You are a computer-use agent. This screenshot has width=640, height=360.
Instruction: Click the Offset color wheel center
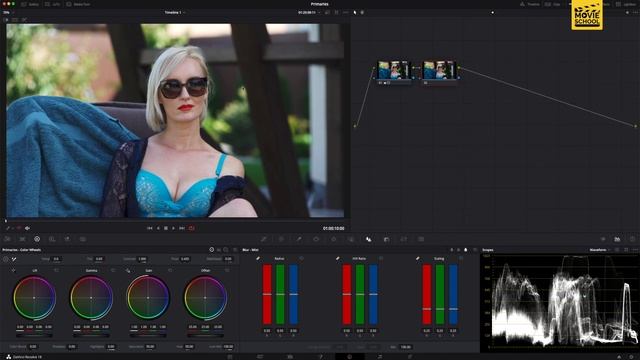click(205, 298)
